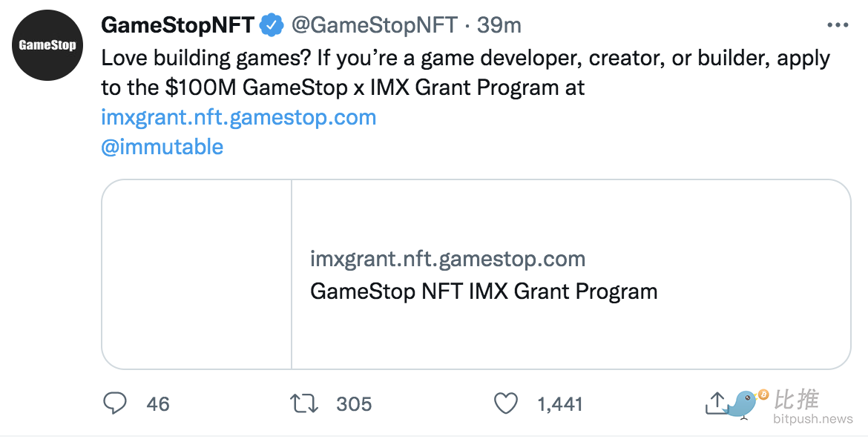Open the GameStop profile avatar

tap(47, 44)
